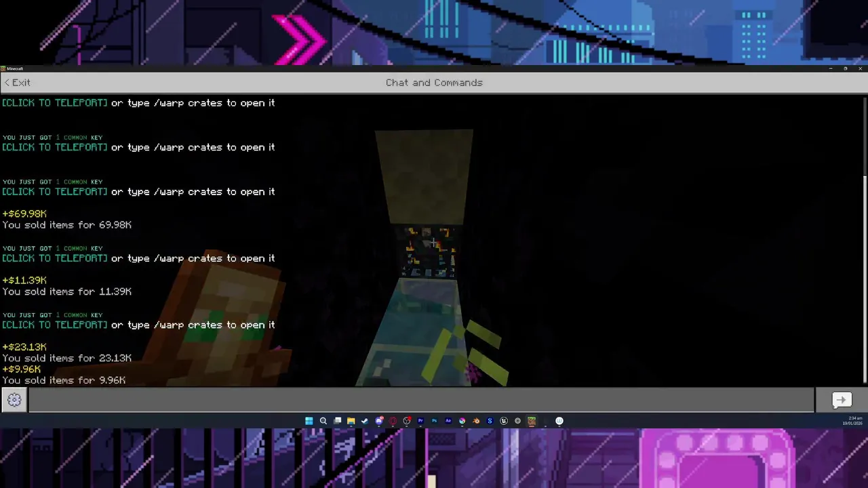Minimize the Minecraft window
The image size is (868, 488).
tap(831, 68)
